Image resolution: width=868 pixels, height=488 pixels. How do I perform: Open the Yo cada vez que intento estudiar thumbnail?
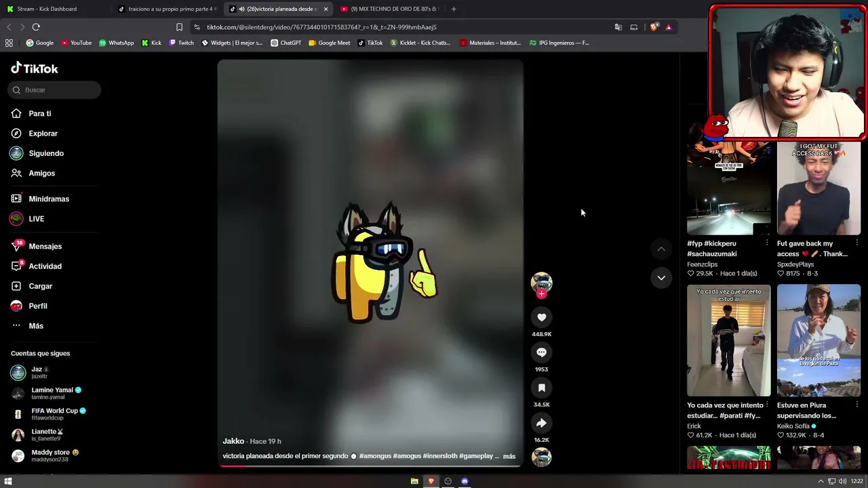[x=729, y=340]
